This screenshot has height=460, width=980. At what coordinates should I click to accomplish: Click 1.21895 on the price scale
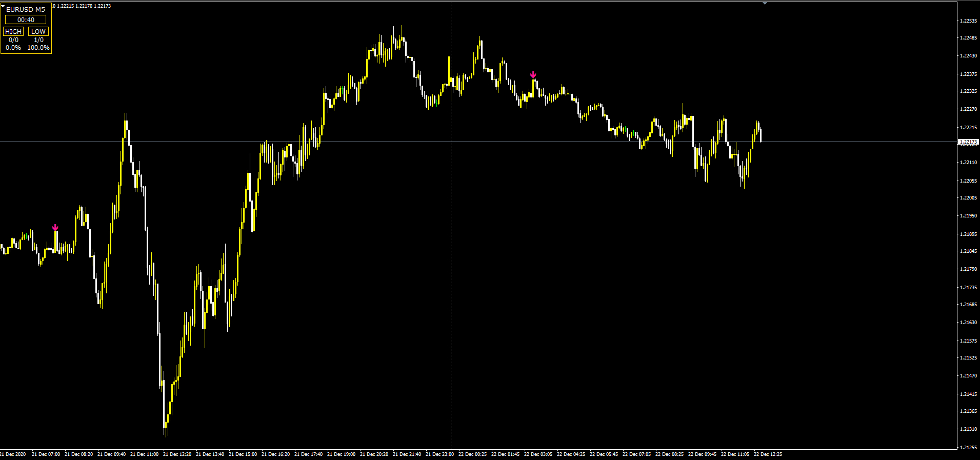(x=968, y=234)
